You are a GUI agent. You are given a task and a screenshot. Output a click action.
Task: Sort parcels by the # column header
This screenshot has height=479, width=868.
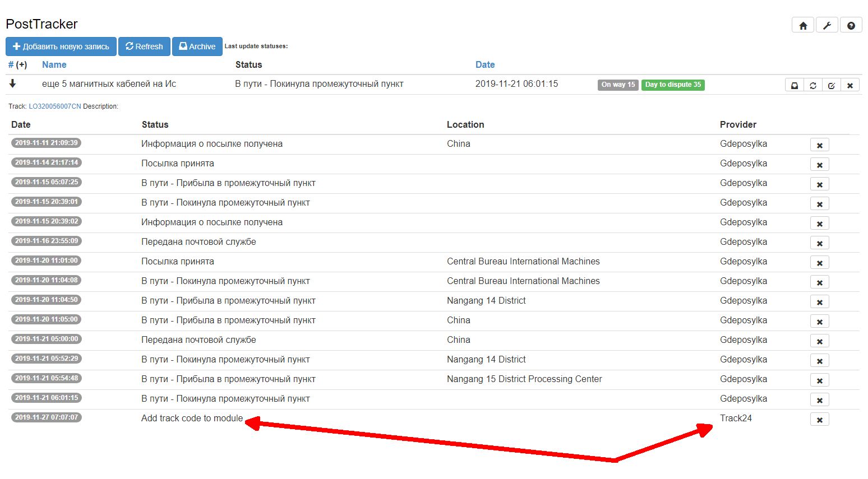[11, 64]
